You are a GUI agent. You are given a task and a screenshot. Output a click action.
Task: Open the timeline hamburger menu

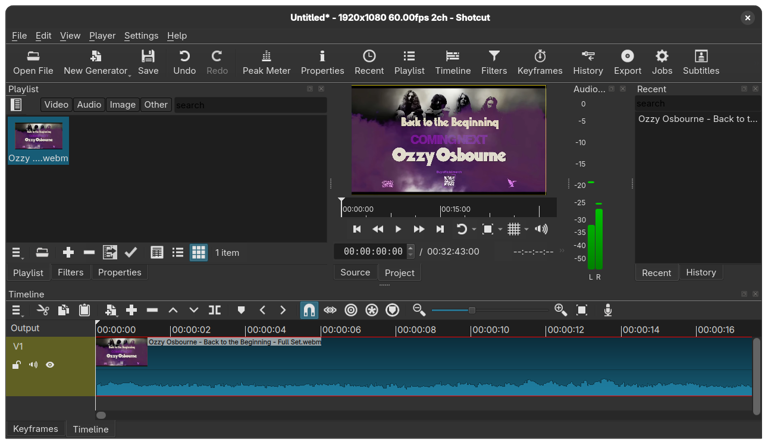click(x=17, y=311)
